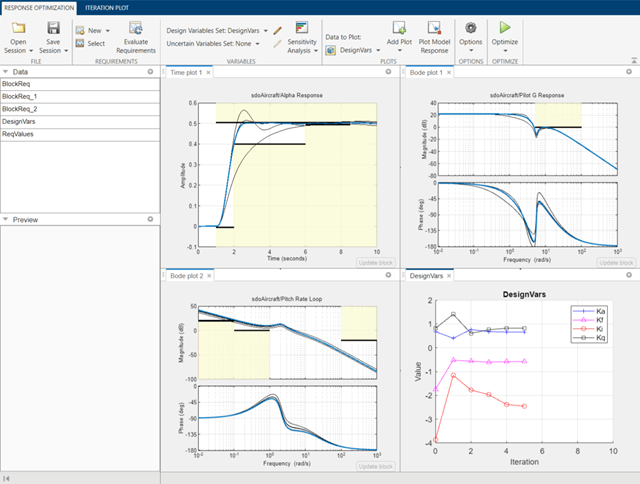The image size is (640, 484).
Task: Collapse the Data panel
Action: pos(6,72)
